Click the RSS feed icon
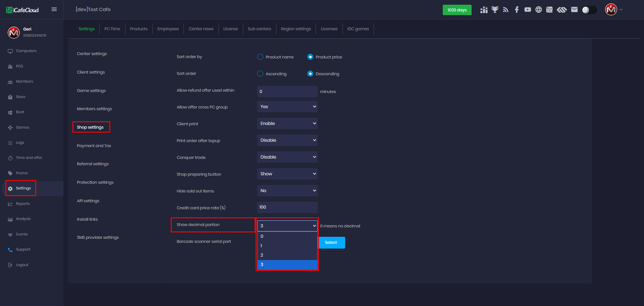 tap(505, 10)
